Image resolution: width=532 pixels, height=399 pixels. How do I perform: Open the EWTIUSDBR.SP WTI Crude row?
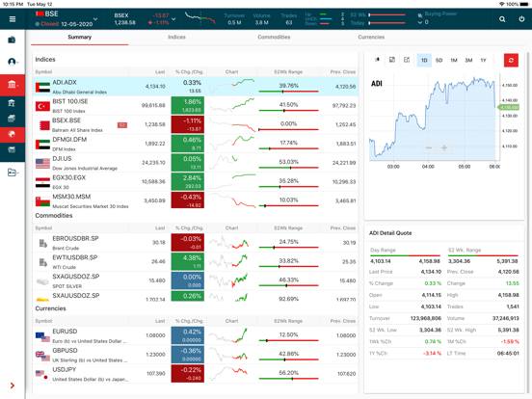[x=196, y=261]
